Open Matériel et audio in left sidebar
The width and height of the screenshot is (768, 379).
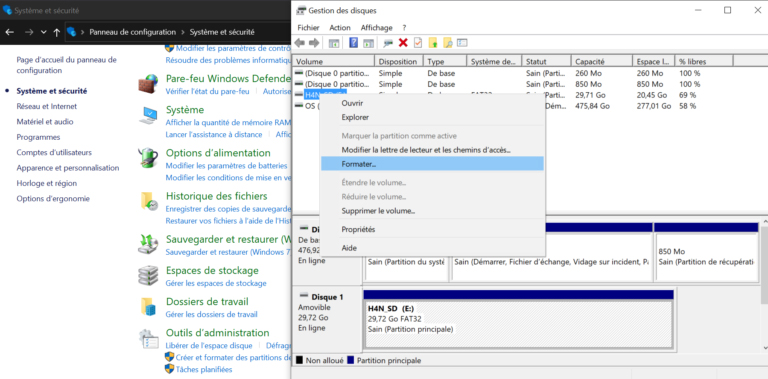pos(45,121)
